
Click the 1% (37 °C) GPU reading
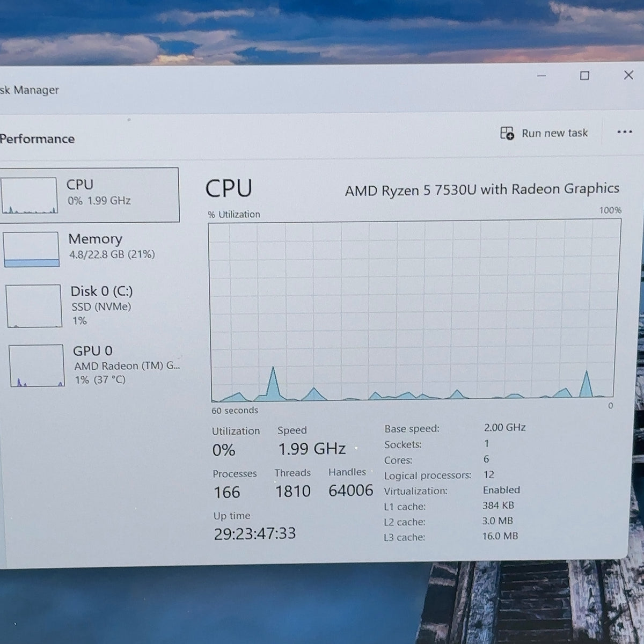(100, 380)
